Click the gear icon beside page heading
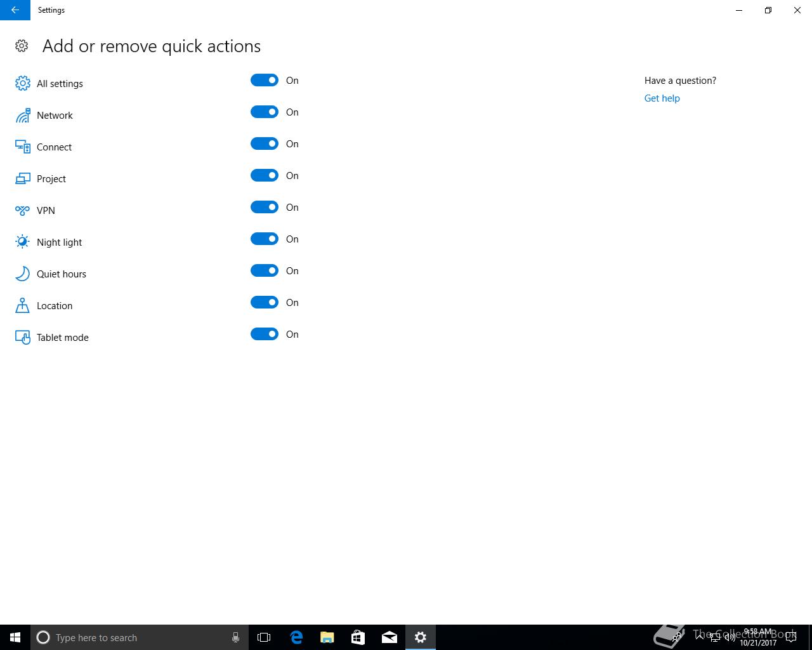The image size is (812, 650). pyautogui.click(x=22, y=46)
